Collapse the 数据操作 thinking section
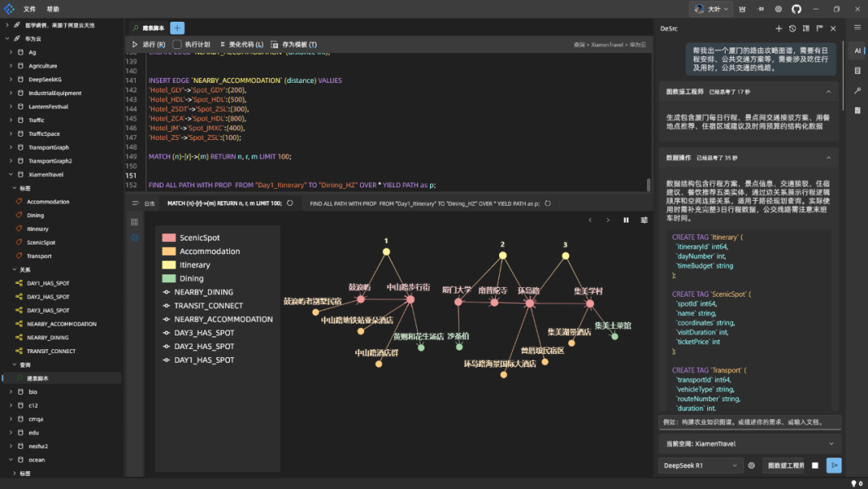The height and width of the screenshot is (489, 868). 828,158
